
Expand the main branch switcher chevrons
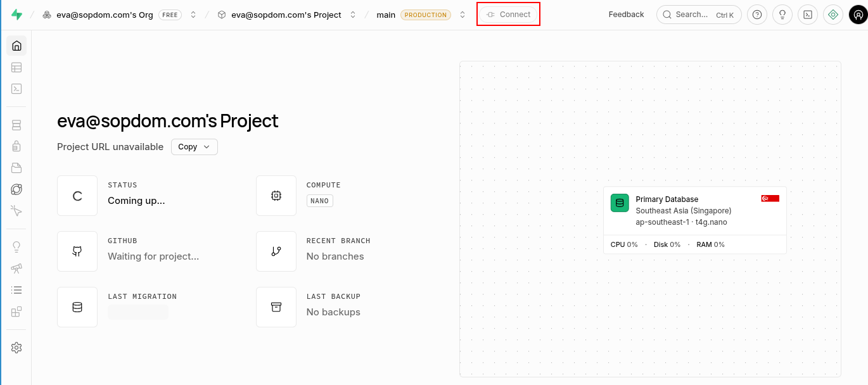463,15
